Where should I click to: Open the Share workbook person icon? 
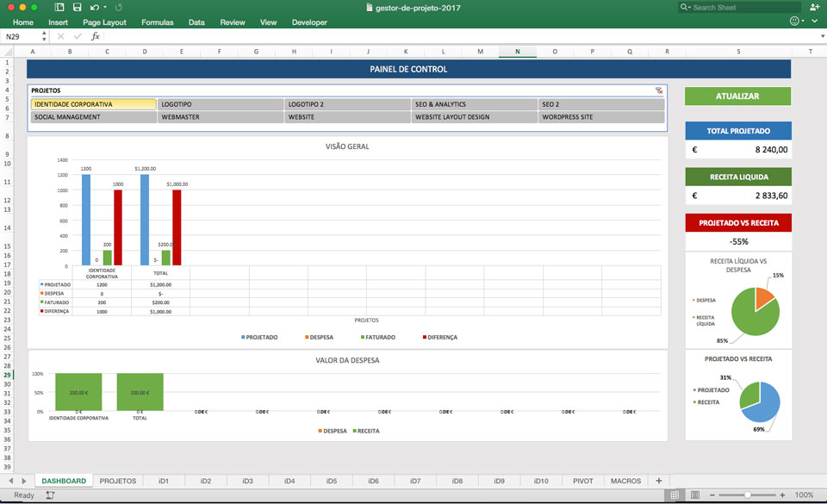(814, 7)
